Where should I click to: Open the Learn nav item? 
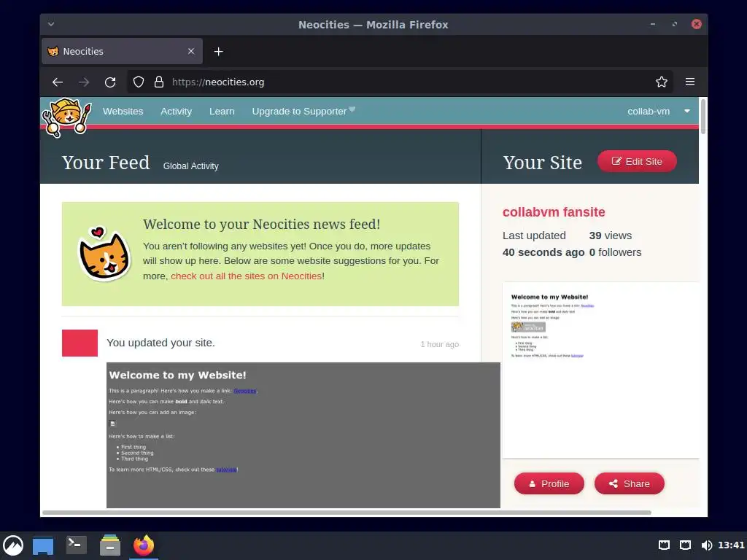(222, 111)
